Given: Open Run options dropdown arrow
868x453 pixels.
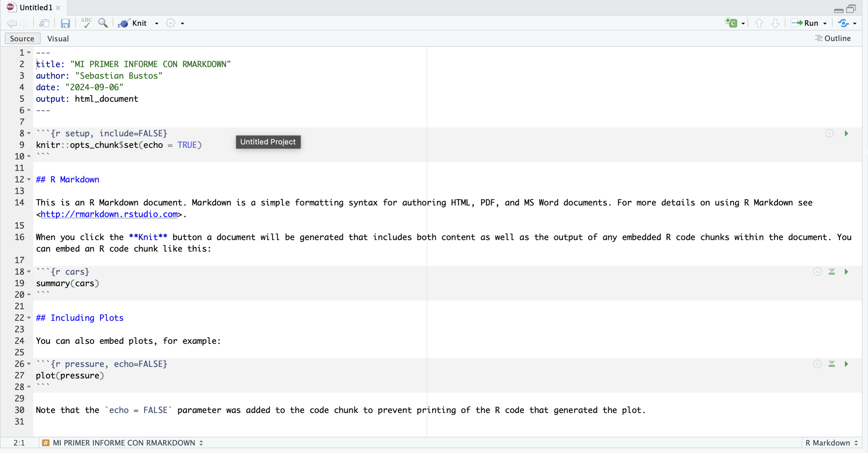Looking at the screenshot, I should [x=825, y=23].
